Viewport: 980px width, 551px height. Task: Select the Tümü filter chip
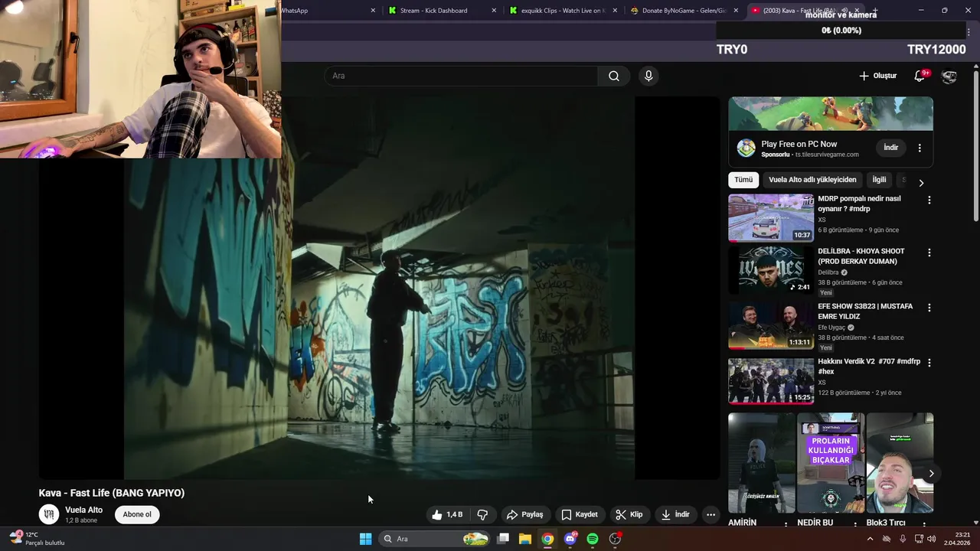[743, 180]
